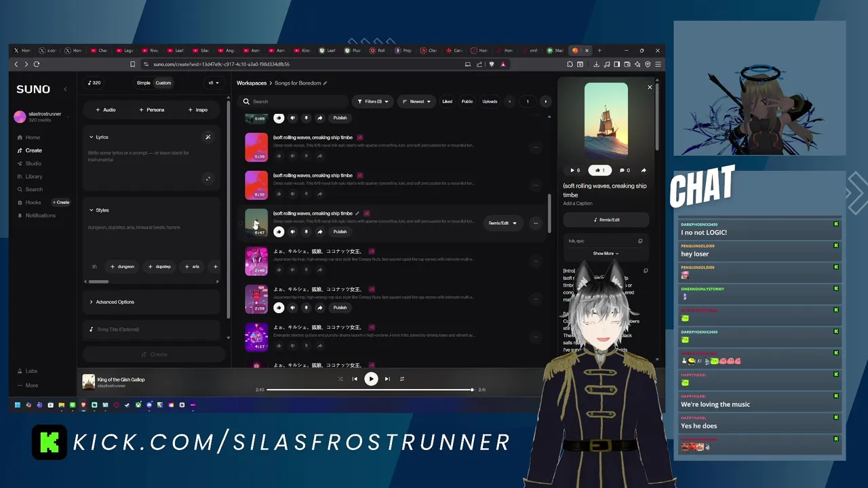Click Remix/Edit in details panel
This screenshot has height=488, width=868.
click(x=606, y=220)
